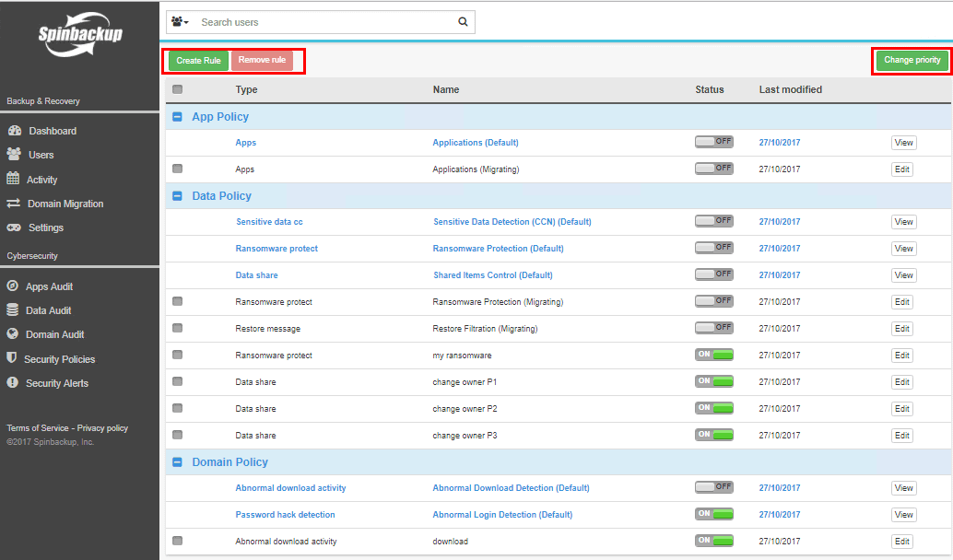This screenshot has width=953, height=560.
Task: Toggle Ransomware Protection (Default) switch
Action: pyautogui.click(x=714, y=248)
